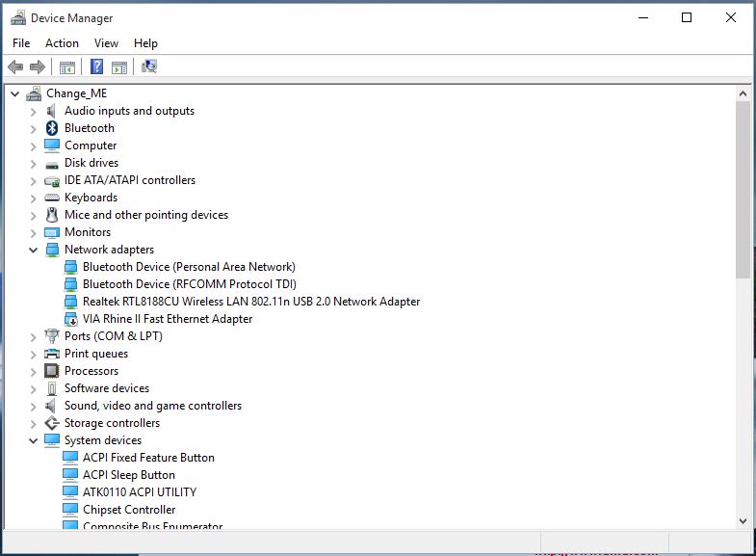
Task: Expand Storage controllers category
Action: 34,424
